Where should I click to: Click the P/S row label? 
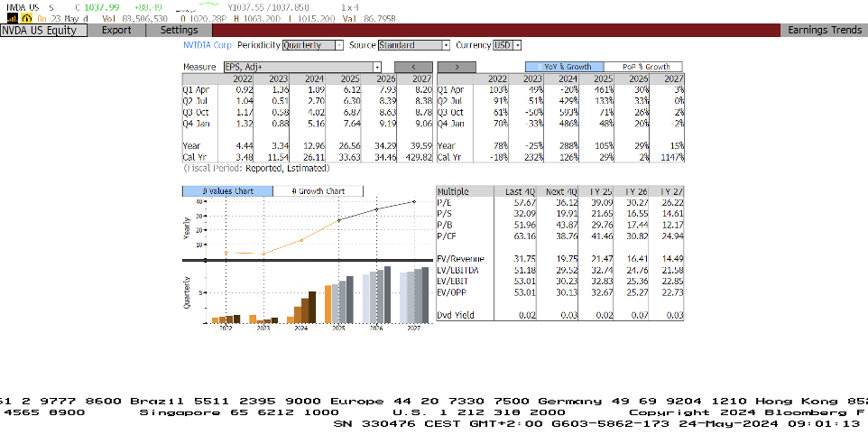point(444,214)
